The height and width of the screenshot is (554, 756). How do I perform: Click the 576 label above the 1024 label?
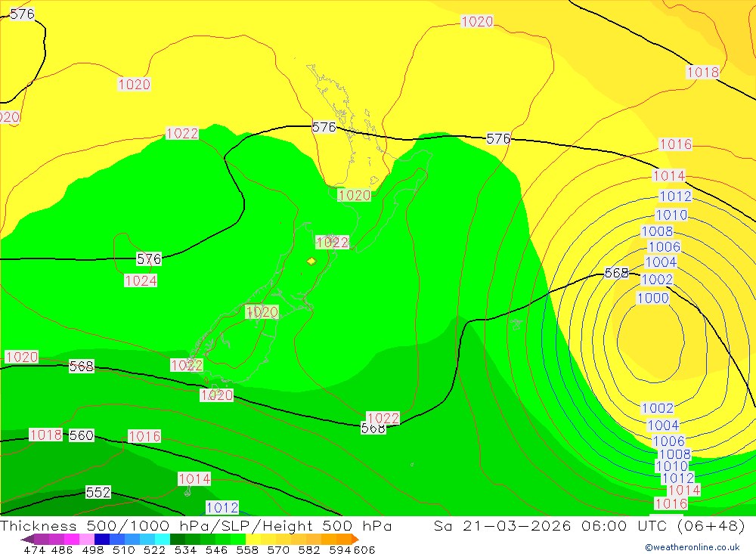coord(149,259)
